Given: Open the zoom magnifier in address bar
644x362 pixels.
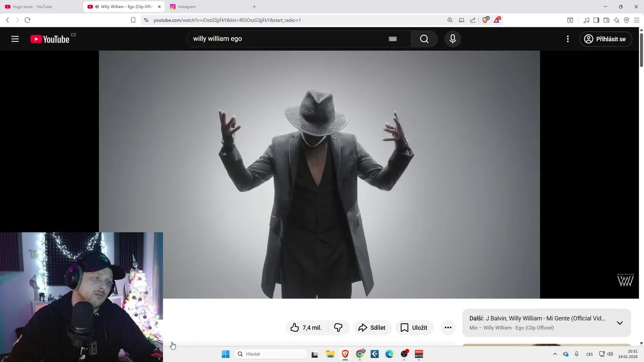Looking at the screenshot, I should point(450,20).
